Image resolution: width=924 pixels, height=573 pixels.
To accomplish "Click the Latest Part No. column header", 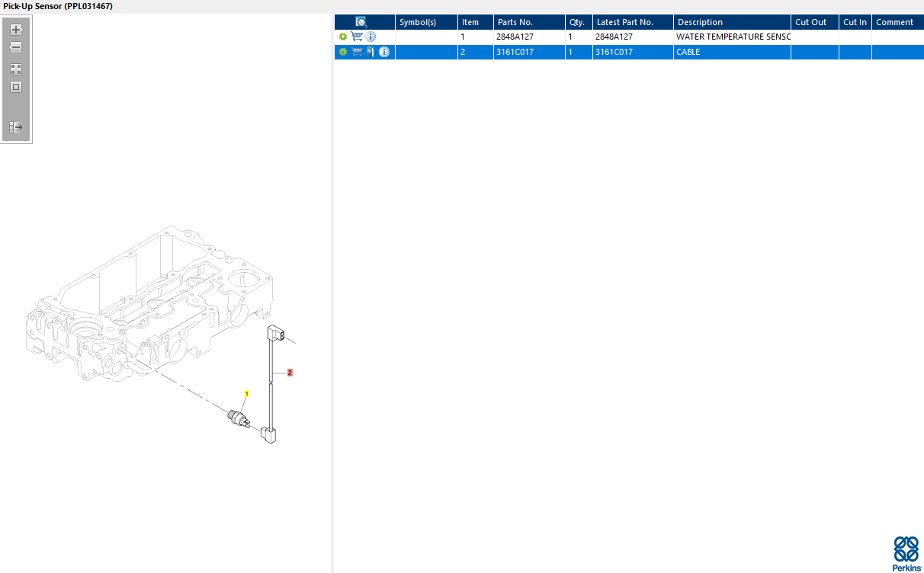I will pos(633,22).
